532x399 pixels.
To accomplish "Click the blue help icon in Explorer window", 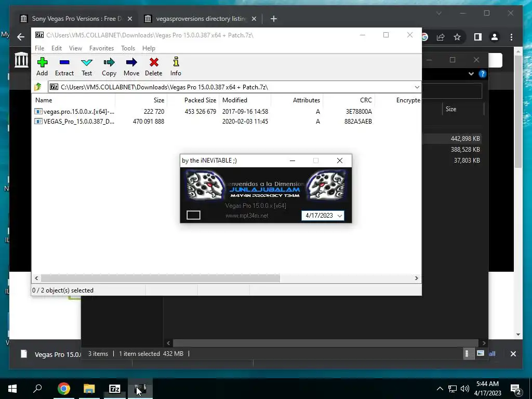I will (483, 74).
